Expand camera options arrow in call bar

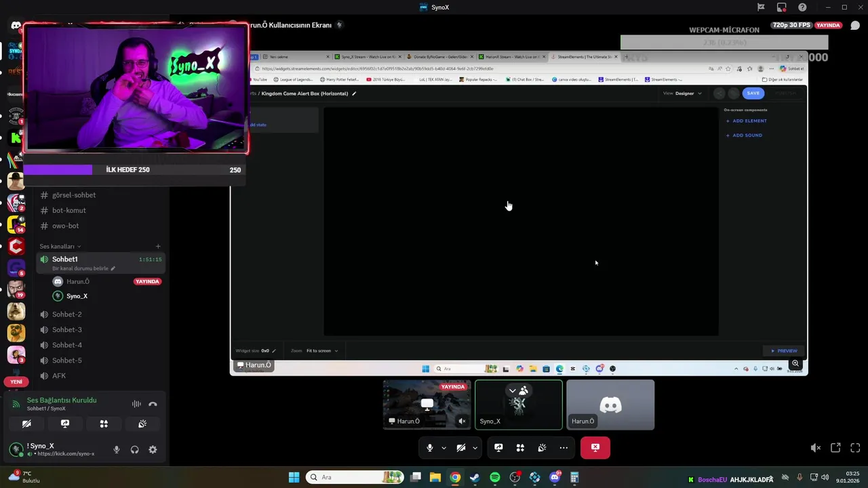click(475, 448)
